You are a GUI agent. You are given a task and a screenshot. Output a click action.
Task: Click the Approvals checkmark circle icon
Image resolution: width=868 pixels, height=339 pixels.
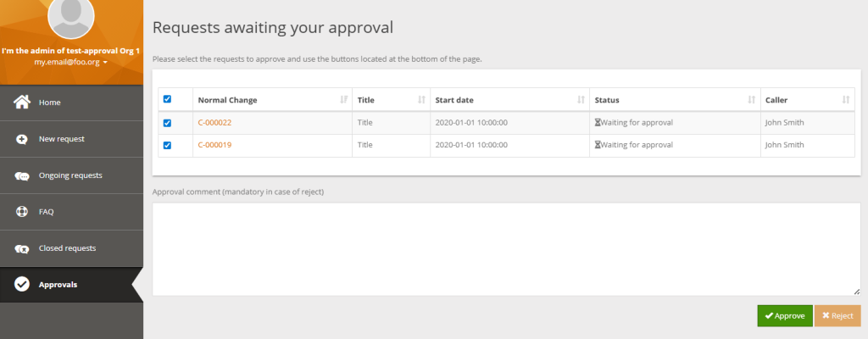[x=22, y=285]
